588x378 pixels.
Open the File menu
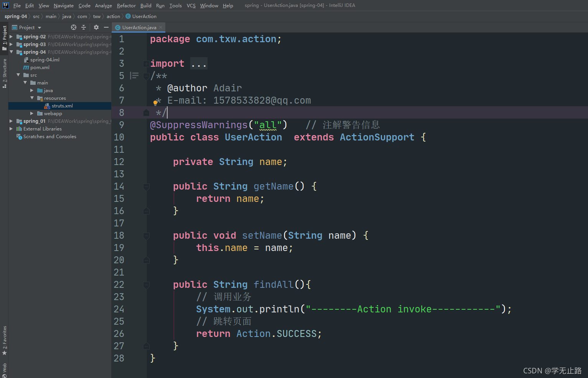click(x=17, y=5)
